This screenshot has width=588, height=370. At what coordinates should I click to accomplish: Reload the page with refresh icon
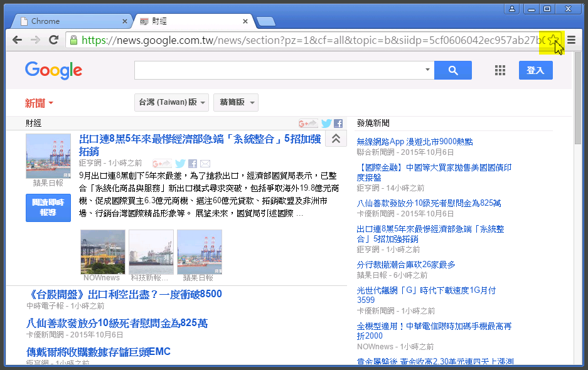53,40
